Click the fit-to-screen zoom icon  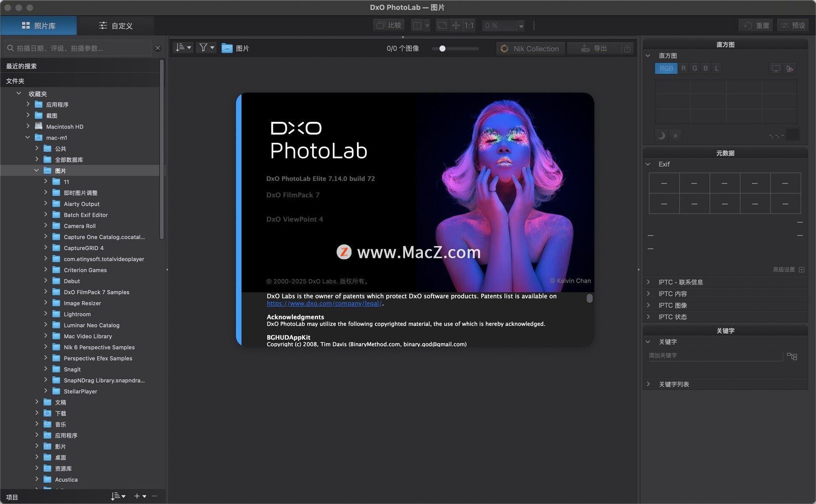442,25
